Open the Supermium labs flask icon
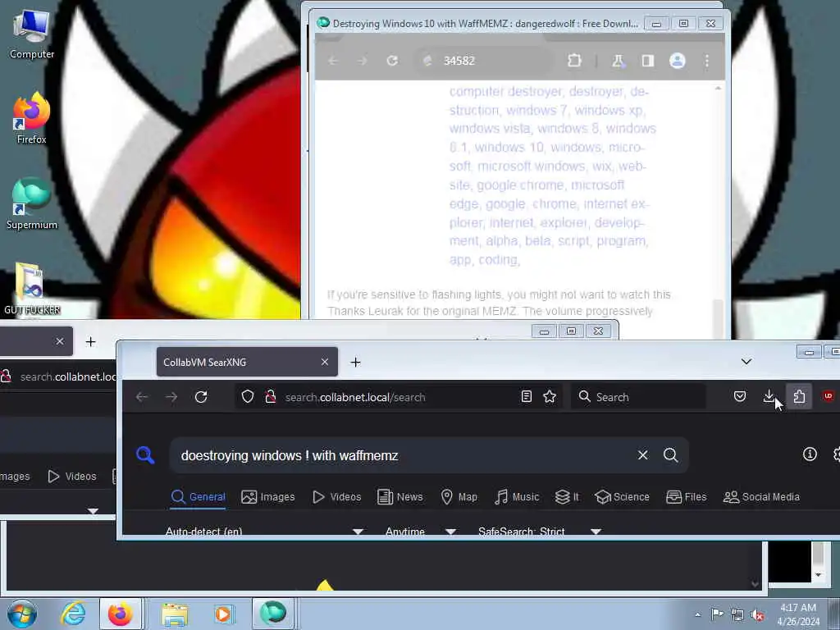840x630 pixels. click(x=619, y=61)
